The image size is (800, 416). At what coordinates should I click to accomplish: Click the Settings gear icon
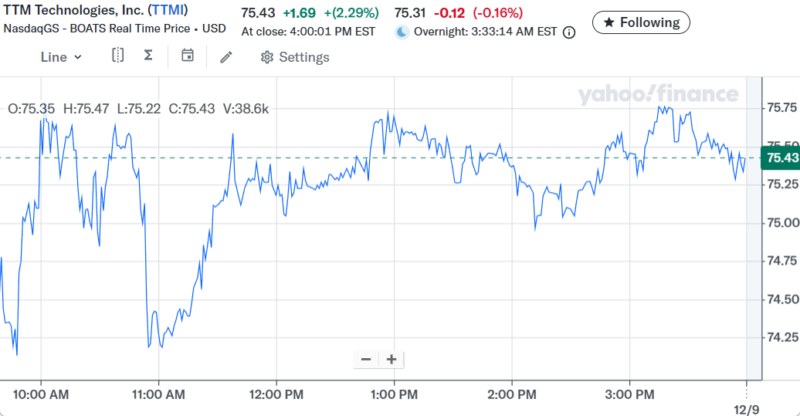[x=267, y=57]
